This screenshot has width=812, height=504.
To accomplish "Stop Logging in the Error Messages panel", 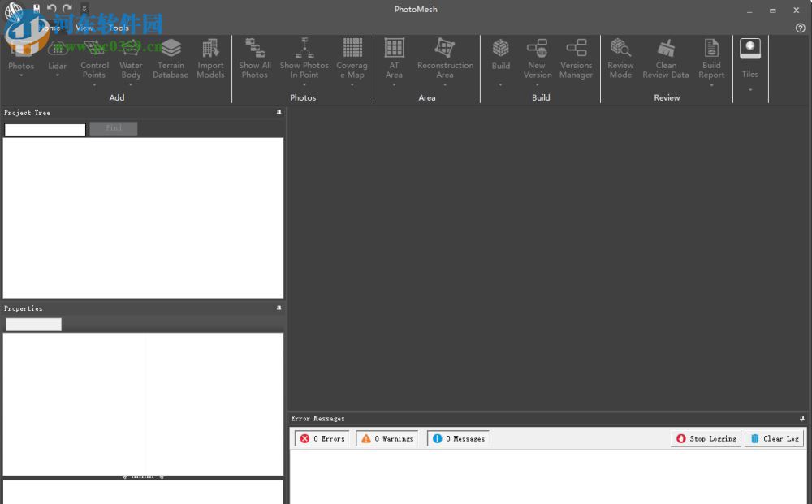I will pyautogui.click(x=706, y=438).
